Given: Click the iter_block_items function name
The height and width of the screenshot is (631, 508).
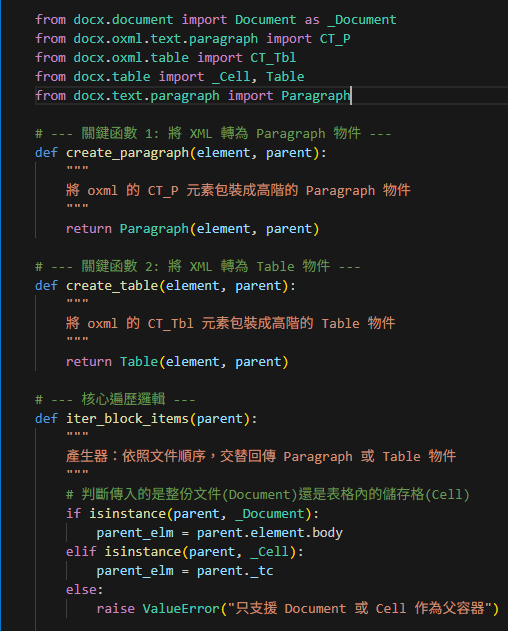Looking at the screenshot, I should pos(127,419).
